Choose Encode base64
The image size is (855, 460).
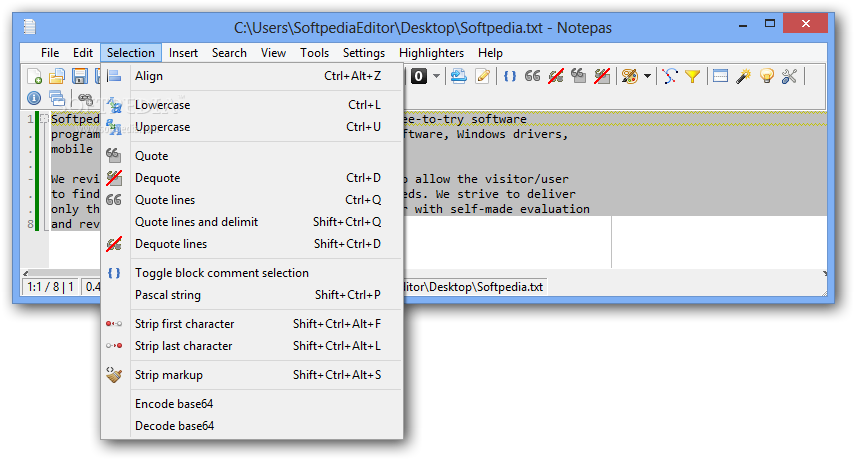click(x=252, y=404)
